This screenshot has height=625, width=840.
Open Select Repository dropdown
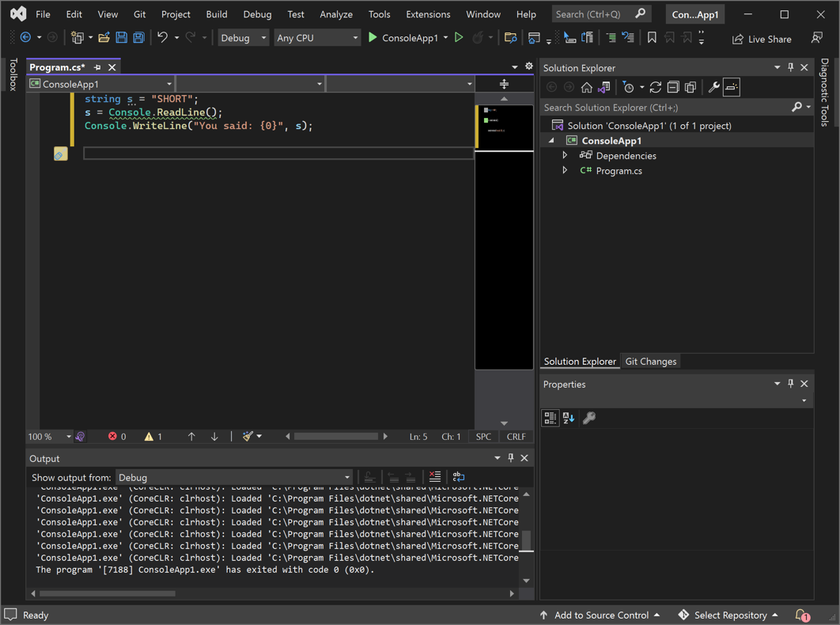pyautogui.click(x=728, y=615)
